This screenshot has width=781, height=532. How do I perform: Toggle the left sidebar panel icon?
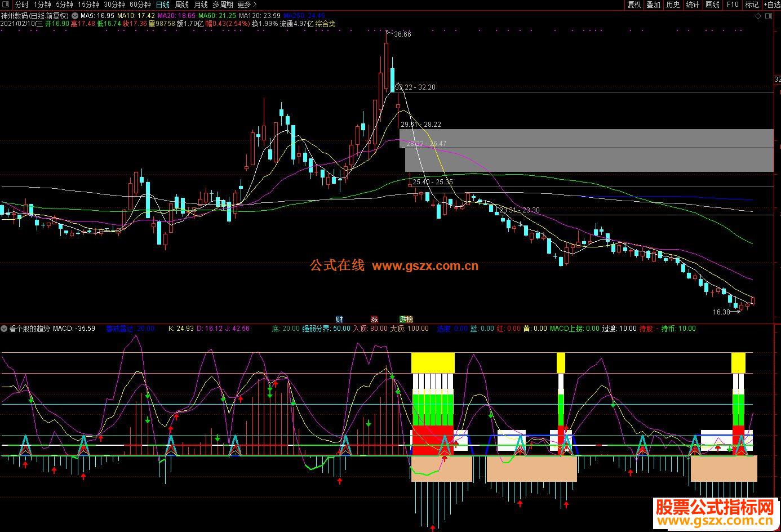pyautogui.click(x=5, y=5)
